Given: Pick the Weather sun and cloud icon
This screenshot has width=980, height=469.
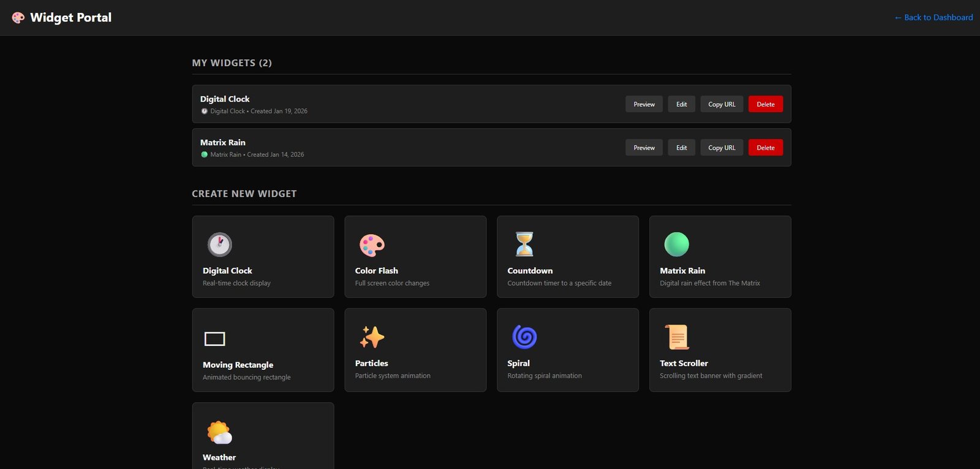Looking at the screenshot, I should click(219, 432).
